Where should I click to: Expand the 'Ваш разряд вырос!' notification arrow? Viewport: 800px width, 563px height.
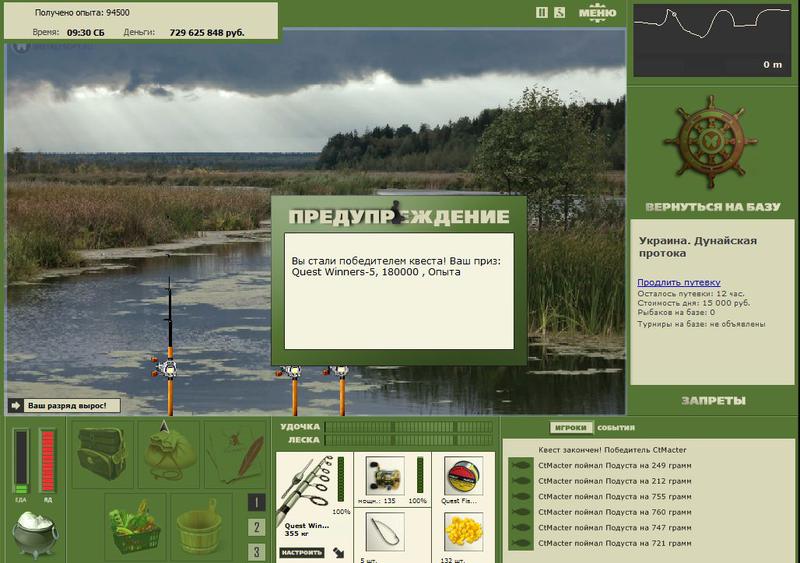(x=15, y=406)
